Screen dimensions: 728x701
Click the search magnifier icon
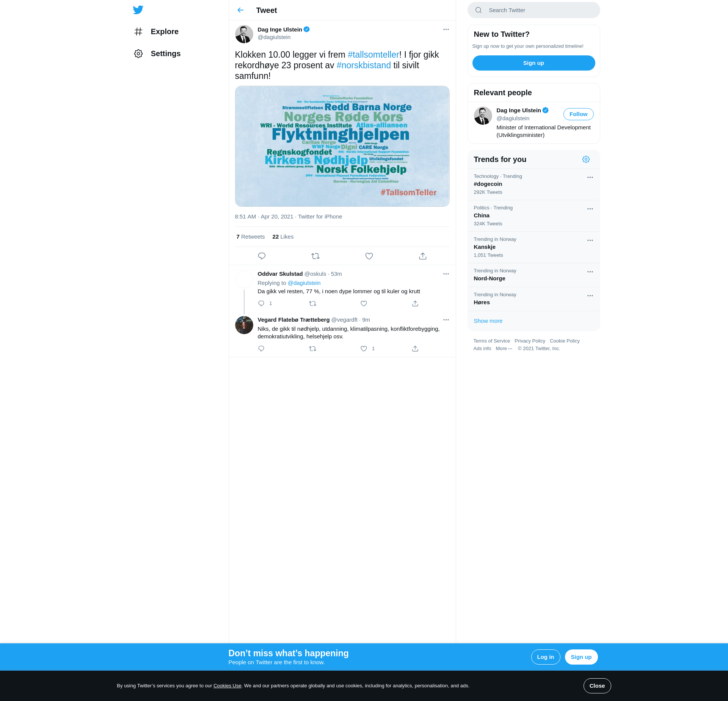pos(479,10)
